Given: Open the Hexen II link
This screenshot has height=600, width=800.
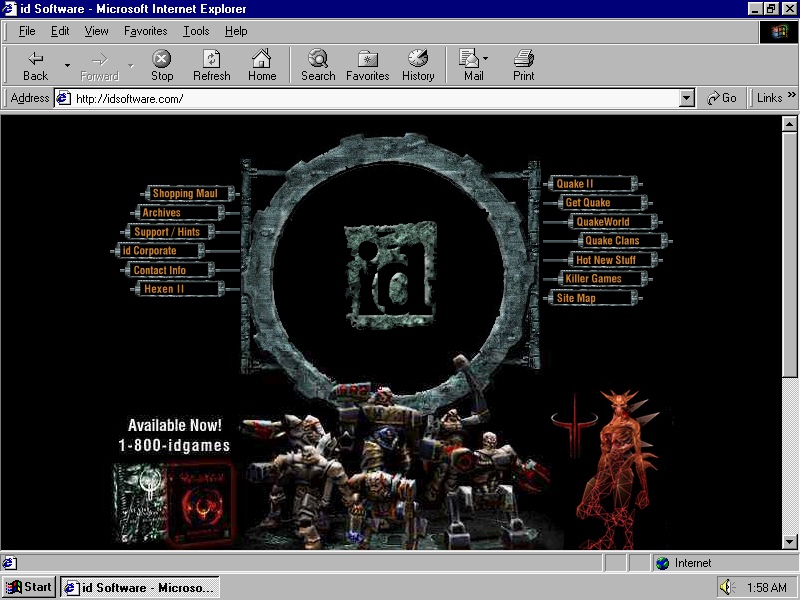Looking at the screenshot, I should pos(178,289).
